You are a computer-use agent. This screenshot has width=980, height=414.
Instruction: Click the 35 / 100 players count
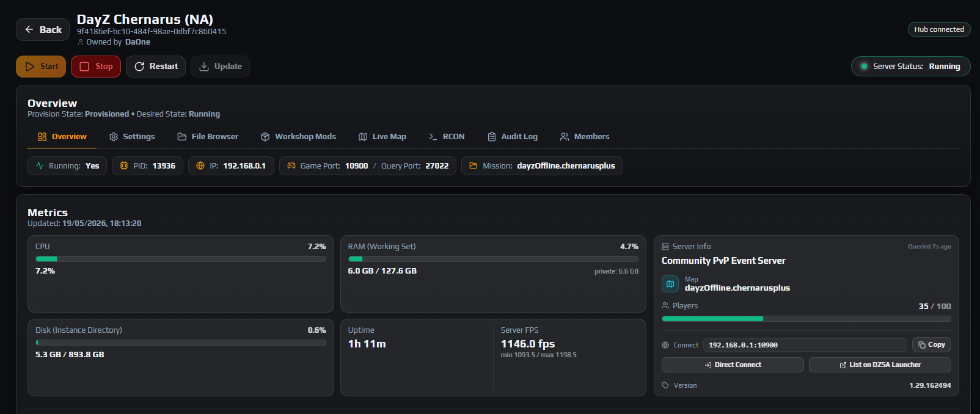(935, 306)
